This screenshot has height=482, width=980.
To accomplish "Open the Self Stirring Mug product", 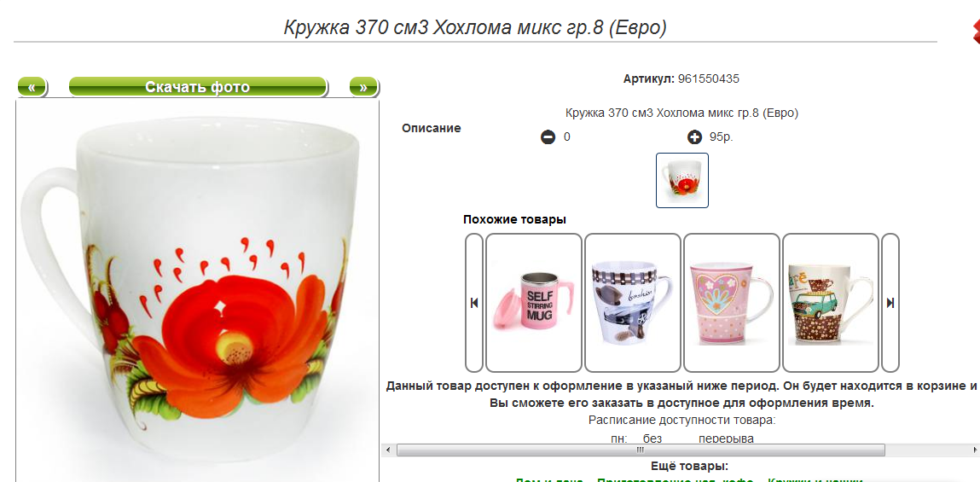I will 534,303.
